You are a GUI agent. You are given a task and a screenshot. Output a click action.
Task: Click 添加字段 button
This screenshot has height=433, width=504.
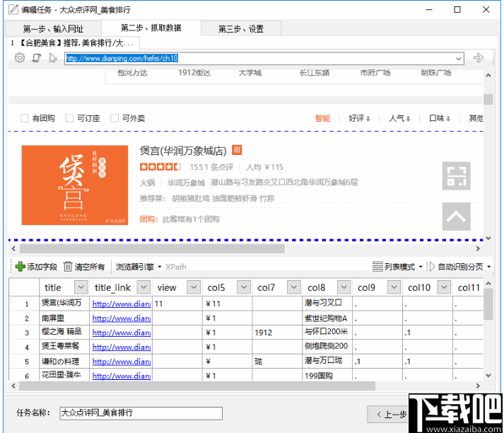coord(36,267)
